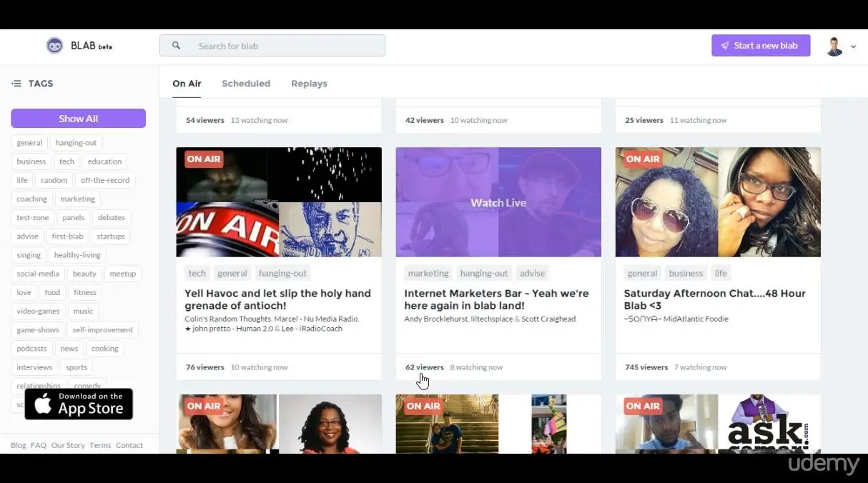This screenshot has height=483, width=868.
Task: Select the 'fitness' tag
Action: [x=85, y=292]
